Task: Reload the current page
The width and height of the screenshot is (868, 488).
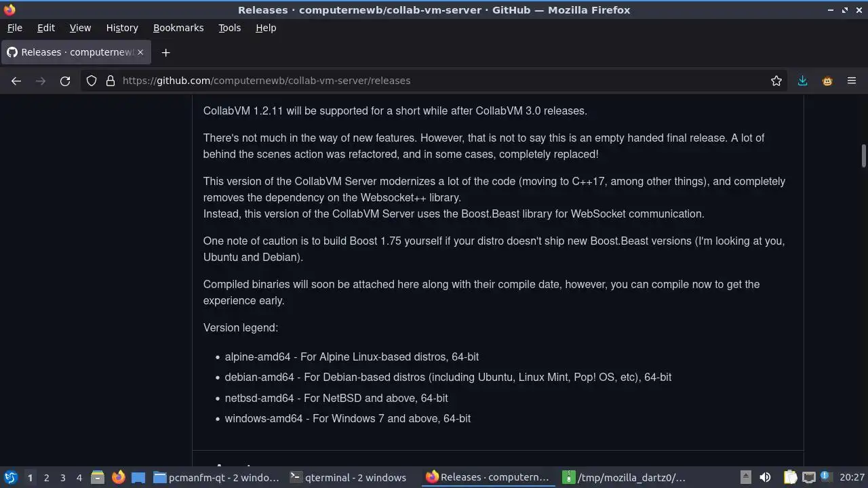Action: pyautogui.click(x=65, y=81)
